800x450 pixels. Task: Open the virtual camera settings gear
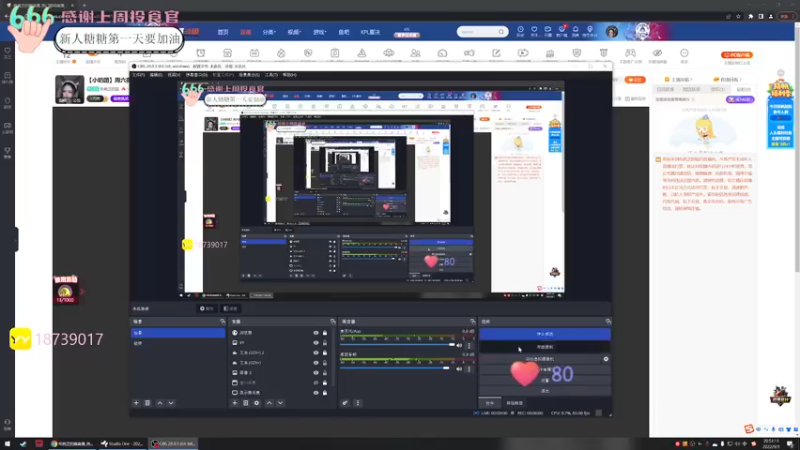[606, 359]
